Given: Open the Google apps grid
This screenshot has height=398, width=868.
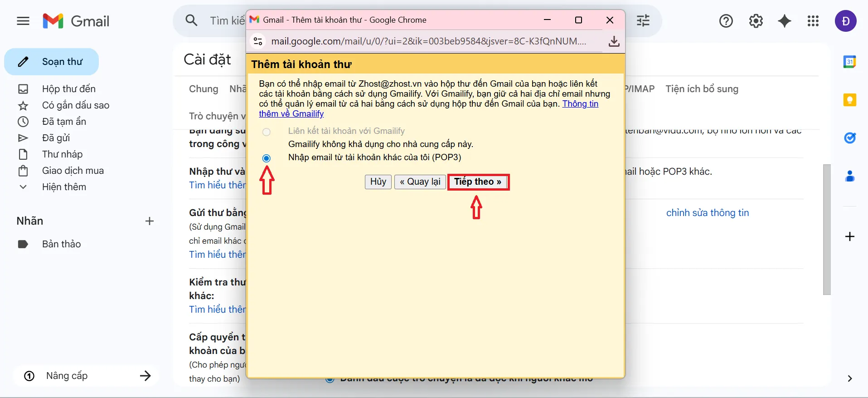Looking at the screenshot, I should click(813, 21).
